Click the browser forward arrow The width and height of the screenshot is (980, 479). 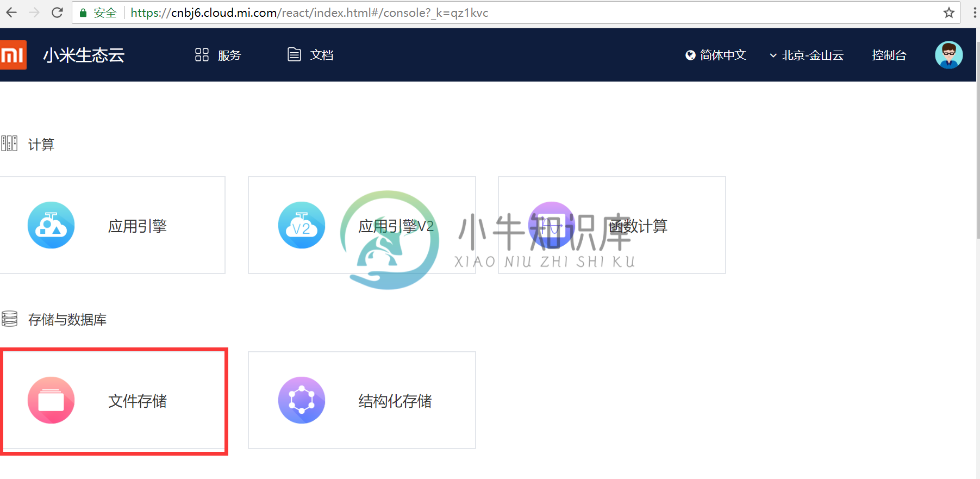[x=34, y=13]
